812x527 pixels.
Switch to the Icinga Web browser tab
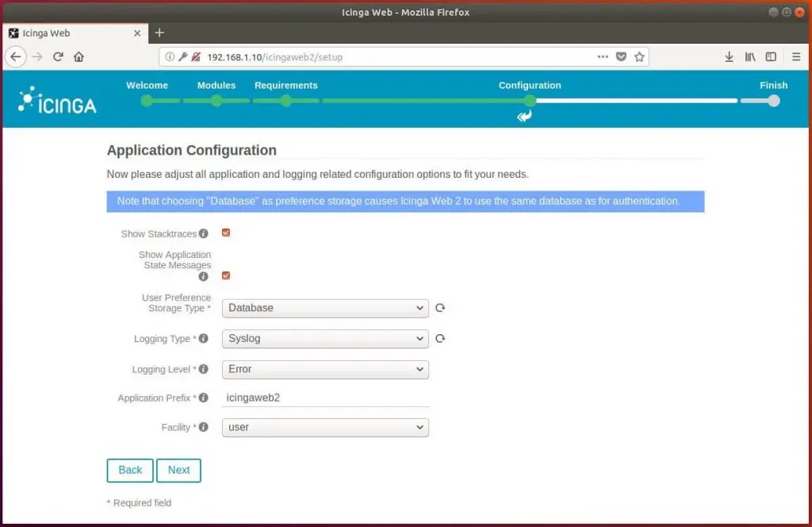(75, 33)
